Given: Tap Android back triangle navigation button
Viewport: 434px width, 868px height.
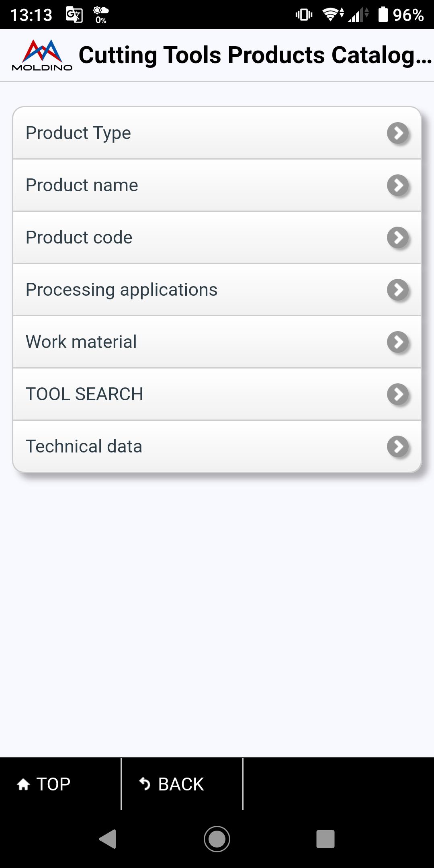Looking at the screenshot, I should click(x=108, y=839).
